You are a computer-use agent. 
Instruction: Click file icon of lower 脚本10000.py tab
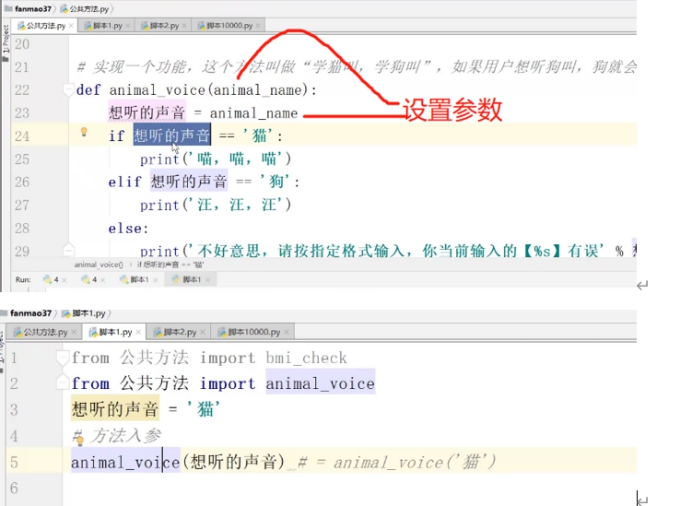222,332
